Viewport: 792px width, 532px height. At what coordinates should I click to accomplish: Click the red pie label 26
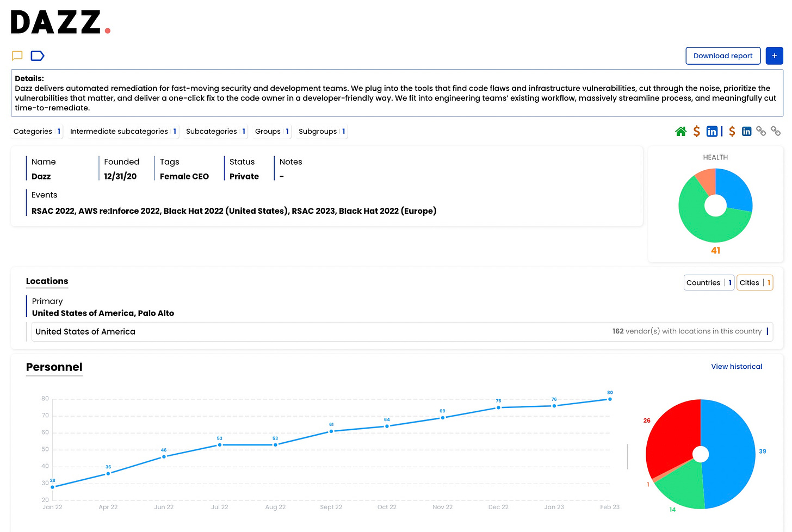click(x=647, y=420)
